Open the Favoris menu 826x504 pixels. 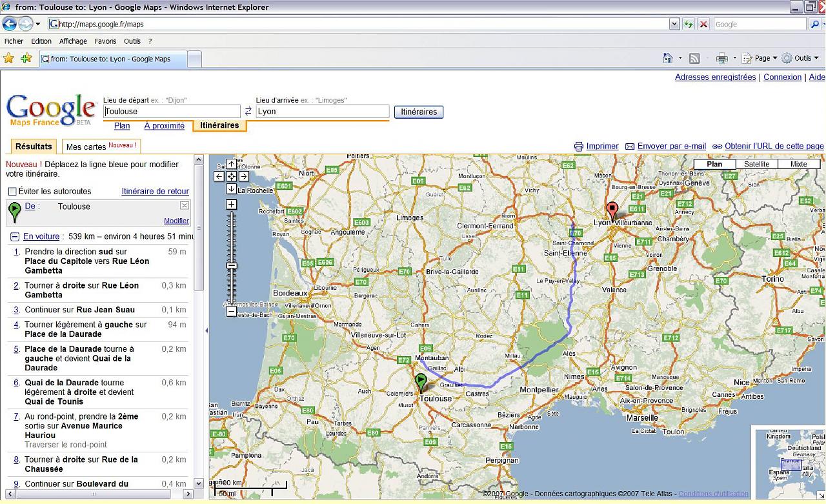point(105,41)
